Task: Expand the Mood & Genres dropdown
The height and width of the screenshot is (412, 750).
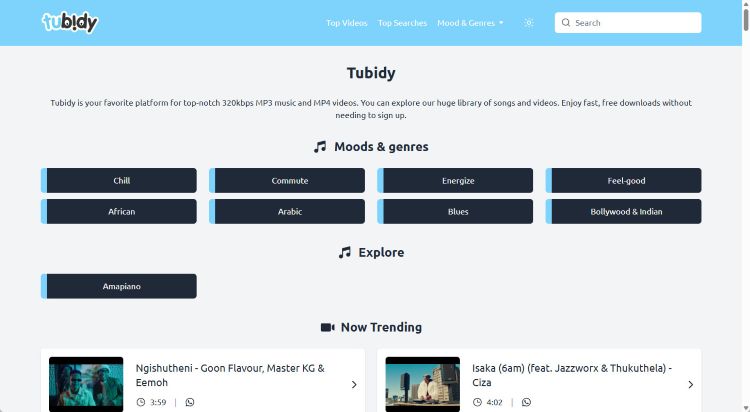Action: tap(470, 22)
